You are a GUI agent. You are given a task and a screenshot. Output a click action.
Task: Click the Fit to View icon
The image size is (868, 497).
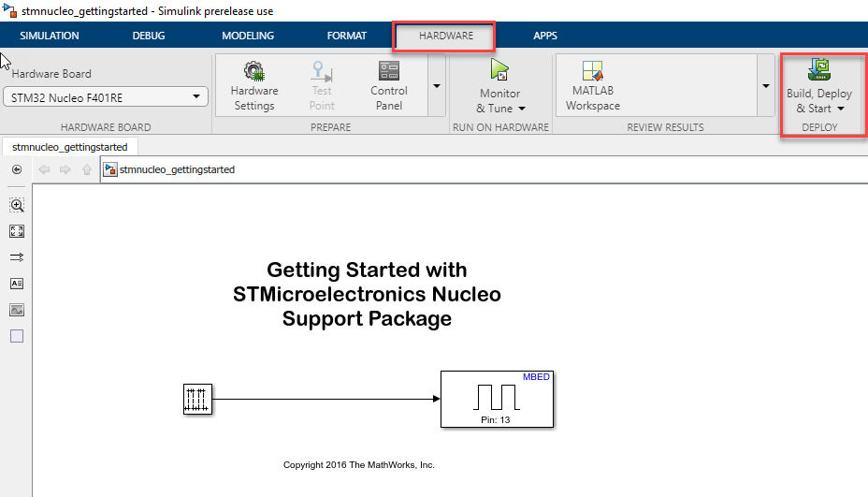coord(17,231)
